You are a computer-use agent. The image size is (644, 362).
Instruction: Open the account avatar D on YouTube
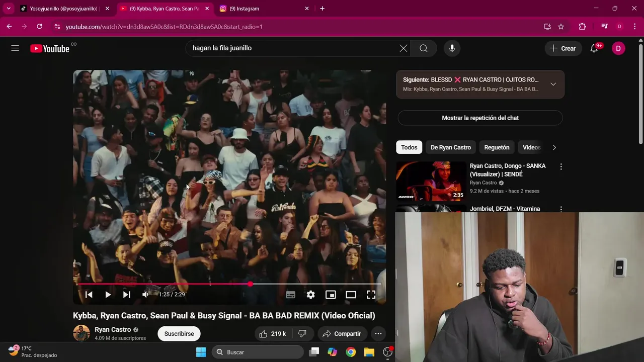[x=618, y=48]
